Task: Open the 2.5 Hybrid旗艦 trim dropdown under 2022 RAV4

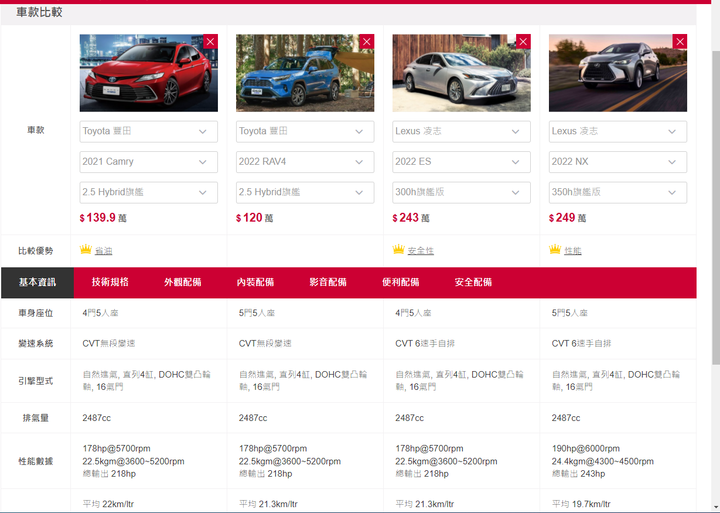Action: pyautogui.click(x=305, y=192)
